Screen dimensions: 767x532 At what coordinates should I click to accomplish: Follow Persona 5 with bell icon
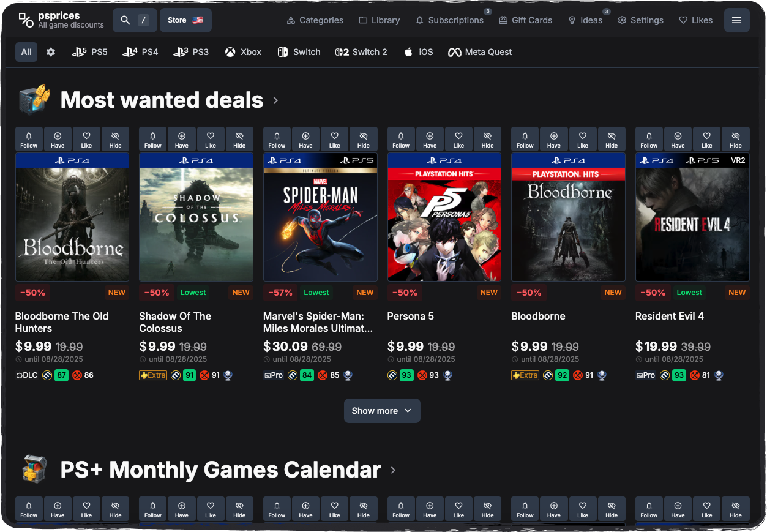(x=401, y=139)
